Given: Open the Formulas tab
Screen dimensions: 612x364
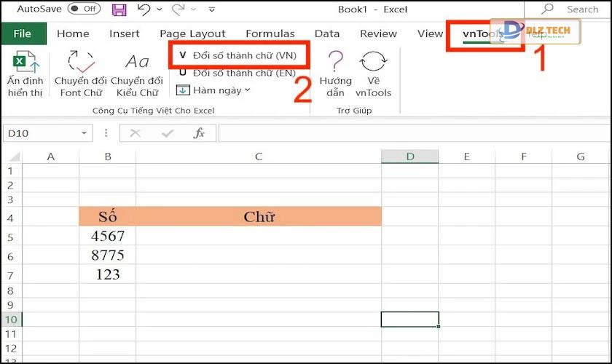Looking at the screenshot, I should (x=270, y=33).
